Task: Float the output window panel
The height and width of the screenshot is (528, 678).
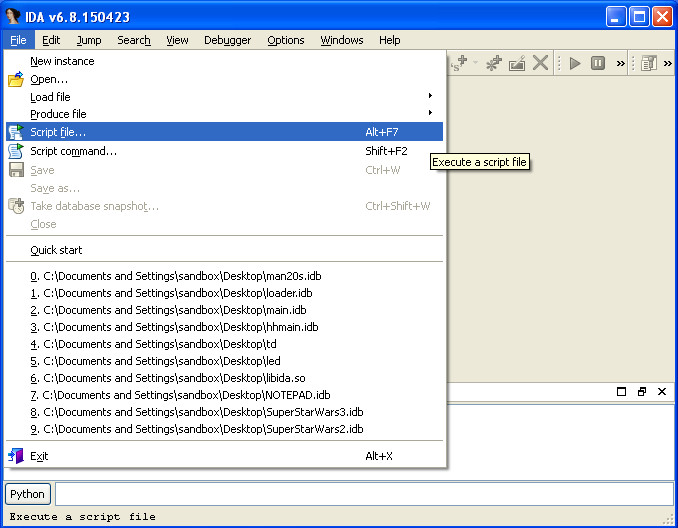Action: (642, 392)
